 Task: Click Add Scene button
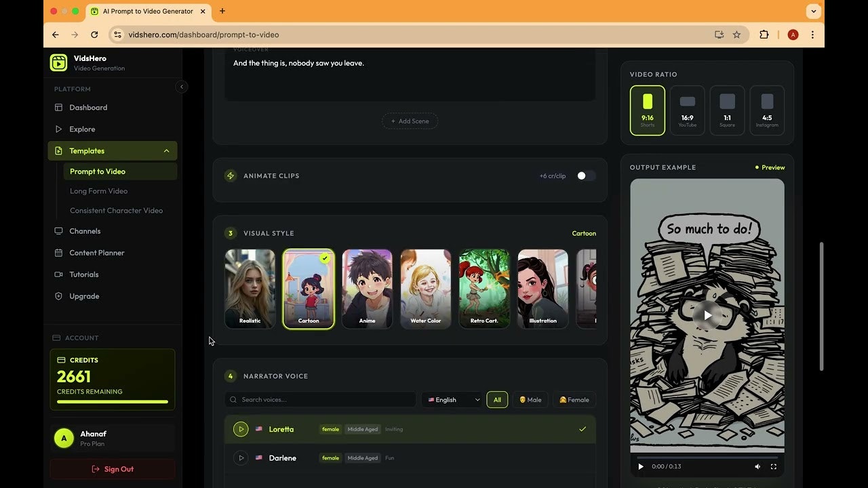410,121
